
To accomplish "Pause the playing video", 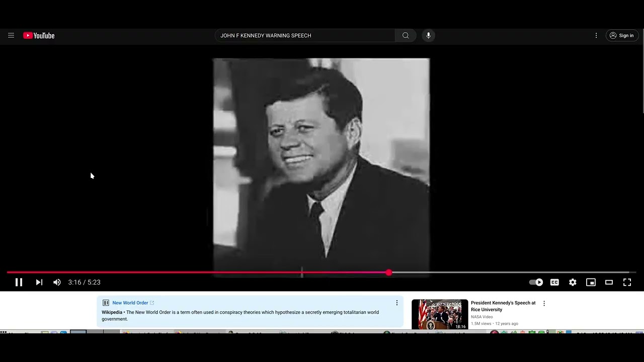I will coord(19,282).
